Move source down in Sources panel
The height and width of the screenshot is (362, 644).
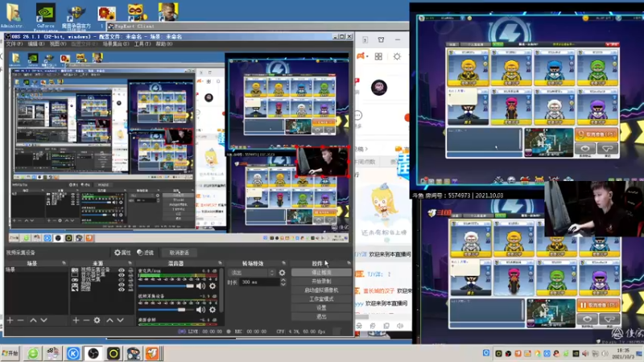120,320
